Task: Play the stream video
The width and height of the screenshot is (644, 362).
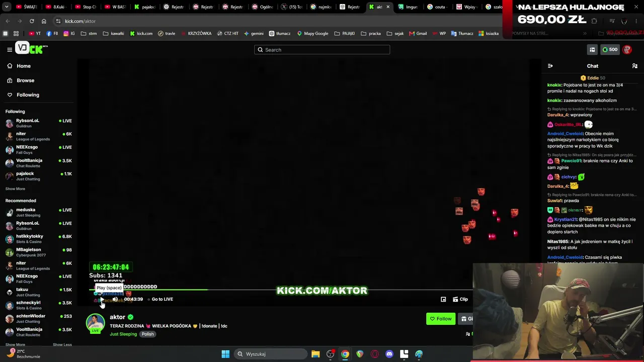Action: coord(102,299)
